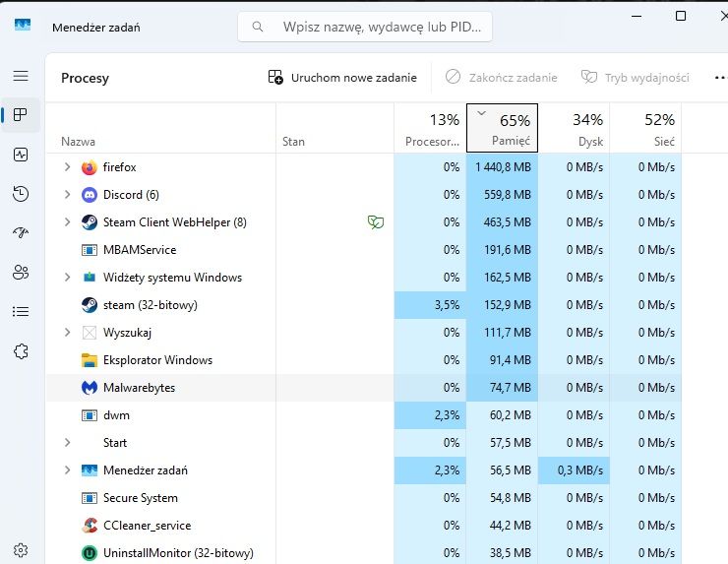Image resolution: width=728 pixels, height=564 pixels.
Task: Sort by the Pamięć column header
Action: pos(502,128)
